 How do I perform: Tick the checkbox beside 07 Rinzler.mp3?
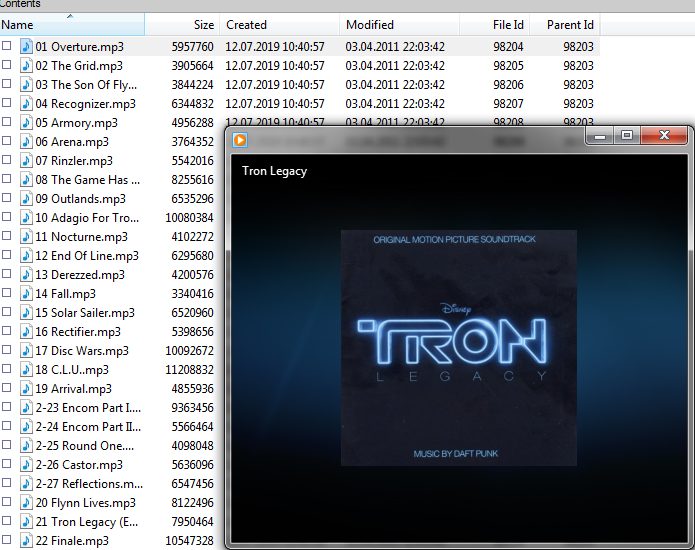tap(6, 160)
